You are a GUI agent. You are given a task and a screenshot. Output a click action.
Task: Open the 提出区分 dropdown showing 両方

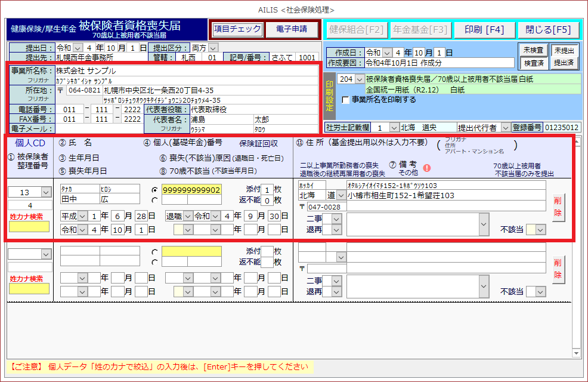point(213,48)
